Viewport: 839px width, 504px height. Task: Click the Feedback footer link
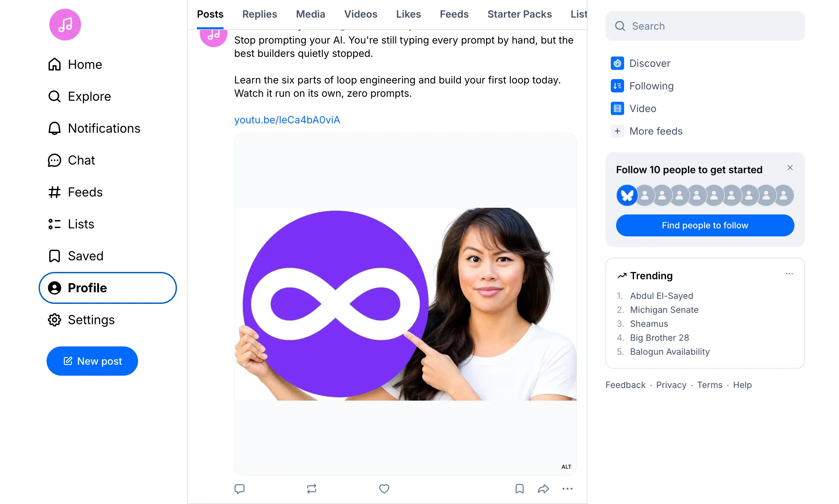(625, 385)
